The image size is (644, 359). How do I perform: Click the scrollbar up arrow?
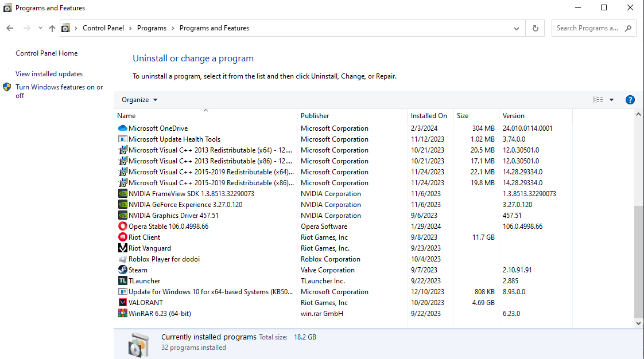[638, 115]
